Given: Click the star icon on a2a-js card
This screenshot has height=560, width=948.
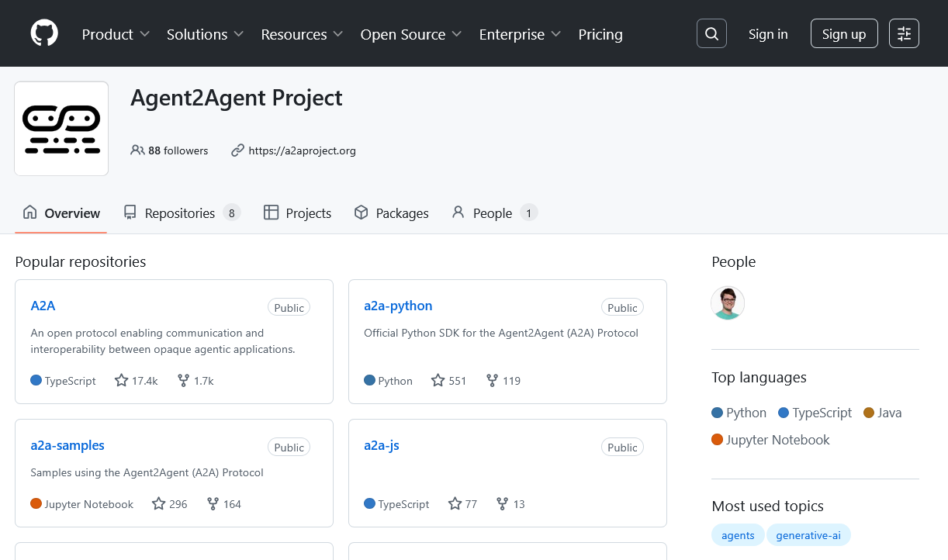Looking at the screenshot, I should [455, 504].
